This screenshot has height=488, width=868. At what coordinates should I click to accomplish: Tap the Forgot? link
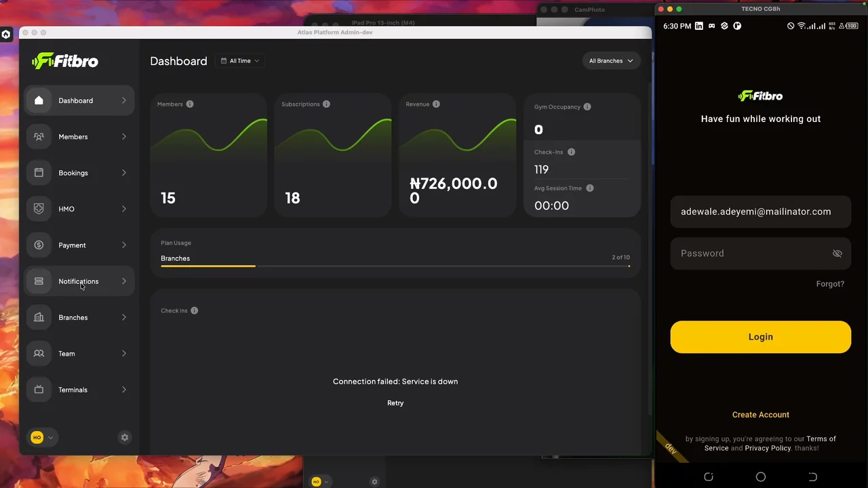click(x=830, y=284)
